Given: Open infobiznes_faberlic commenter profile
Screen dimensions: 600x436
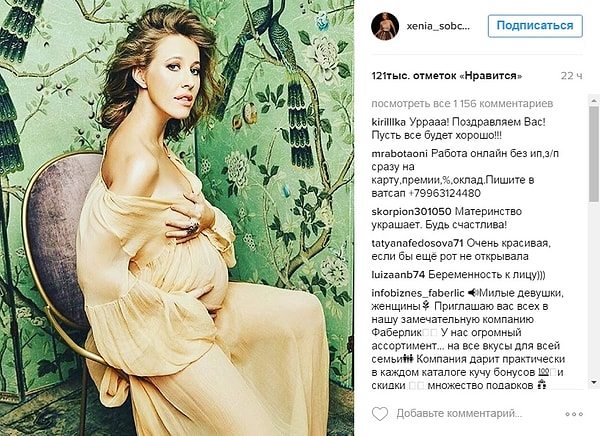Looking at the screenshot, I should click(x=418, y=294).
